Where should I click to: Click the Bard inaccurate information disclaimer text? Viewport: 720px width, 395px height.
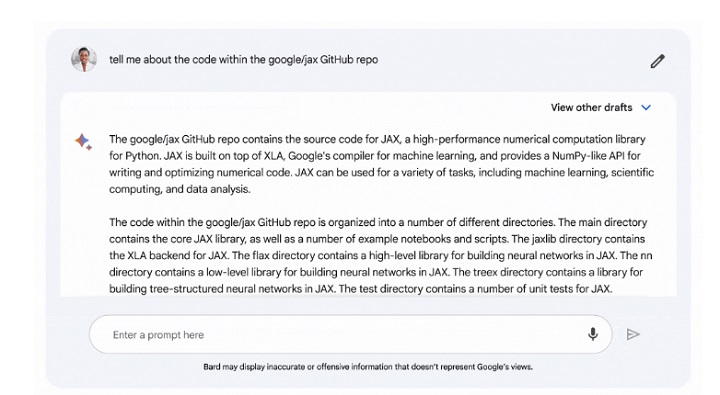pyautogui.click(x=368, y=367)
